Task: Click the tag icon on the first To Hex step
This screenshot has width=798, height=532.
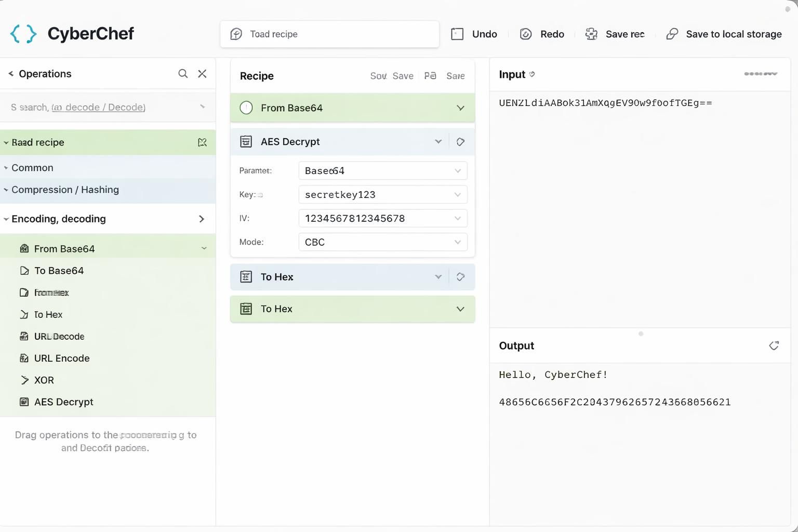Action: point(460,277)
